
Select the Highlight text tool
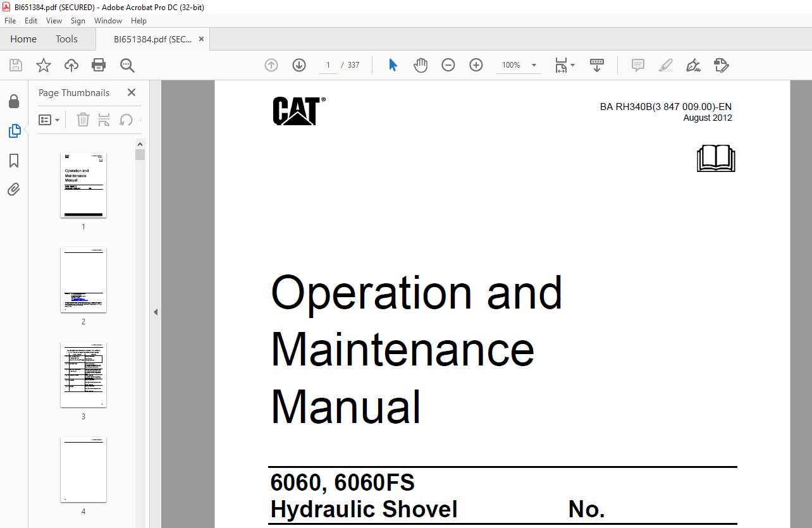[665, 65]
